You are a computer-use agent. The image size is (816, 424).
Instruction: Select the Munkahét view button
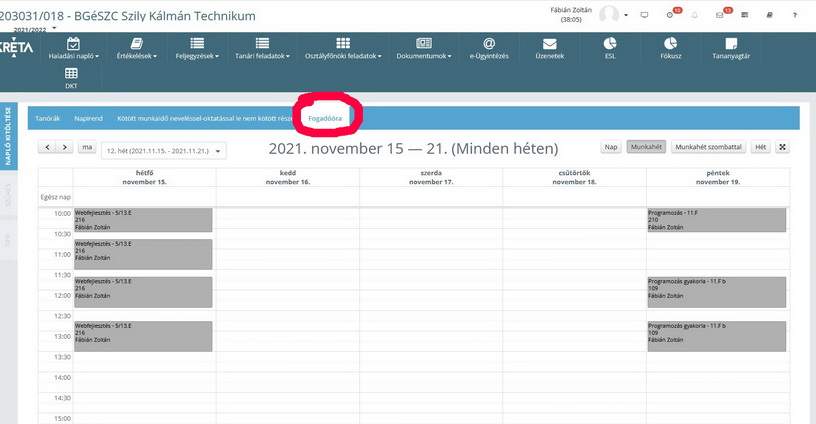coord(646,147)
